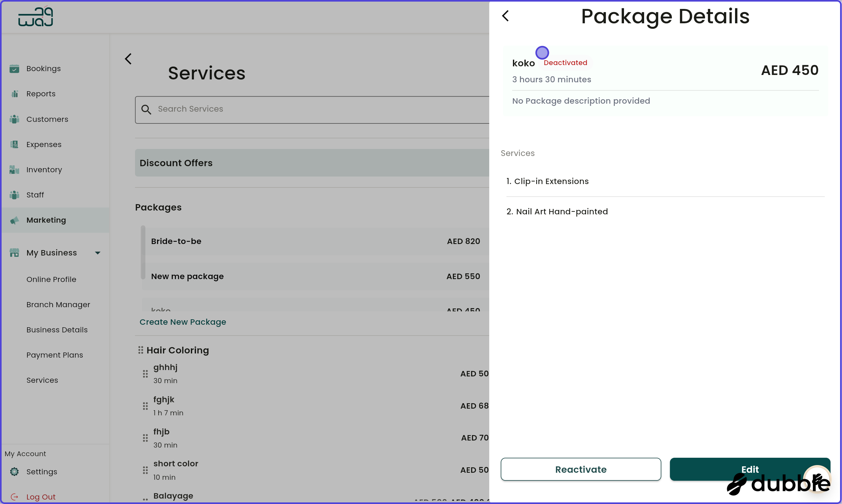842x504 pixels.
Task: Go back using the Package Details back arrow
Action: pos(505,16)
